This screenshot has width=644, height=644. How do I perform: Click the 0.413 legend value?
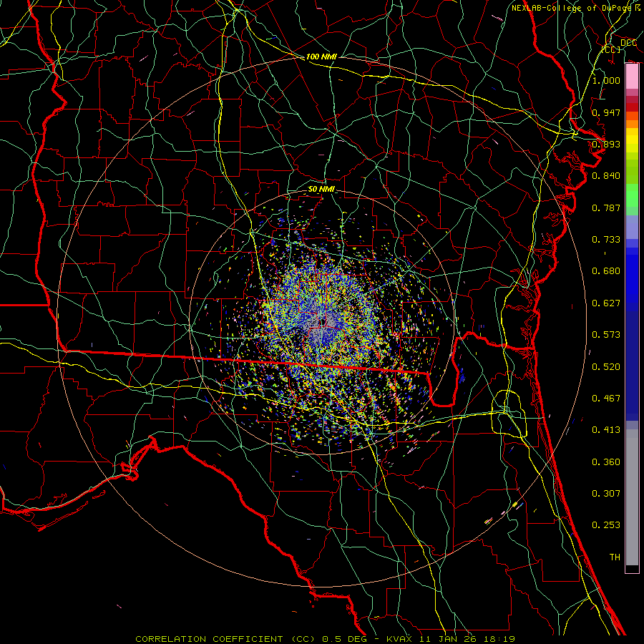[x=606, y=430]
